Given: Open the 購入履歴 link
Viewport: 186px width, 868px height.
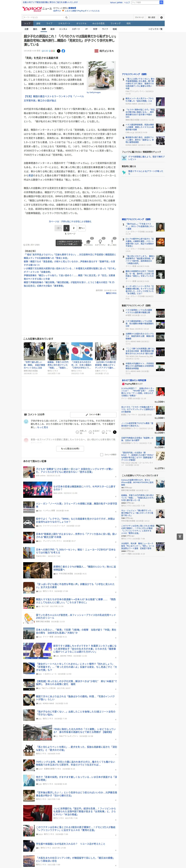Looking at the screenshot, I should tap(152, 18).
